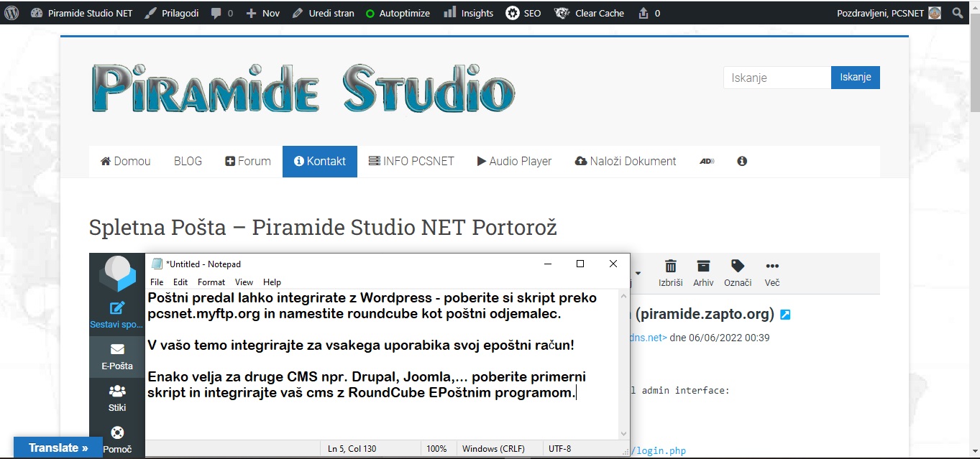Go to Domou in the site navigation
Image resolution: width=980 pixels, height=459 pixels.
126,161
